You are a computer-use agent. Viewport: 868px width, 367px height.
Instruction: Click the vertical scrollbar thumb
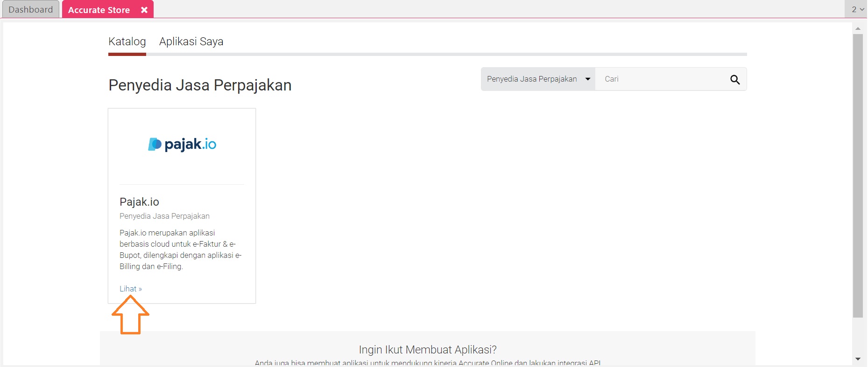tap(858, 176)
